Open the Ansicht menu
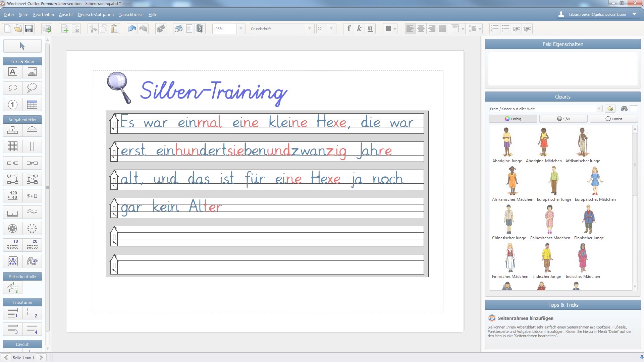The width and height of the screenshot is (644, 362). point(66,14)
